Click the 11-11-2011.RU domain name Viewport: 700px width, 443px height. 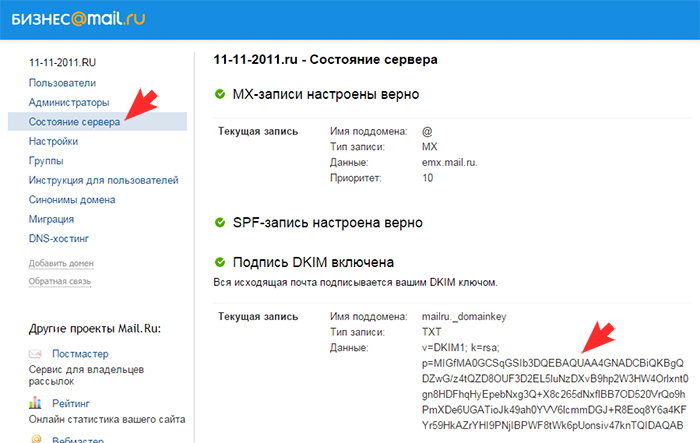[62, 63]
